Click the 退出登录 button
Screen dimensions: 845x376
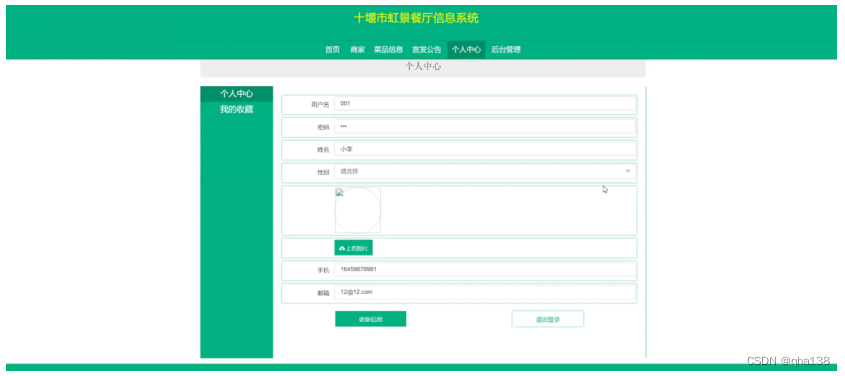(548, 319)
